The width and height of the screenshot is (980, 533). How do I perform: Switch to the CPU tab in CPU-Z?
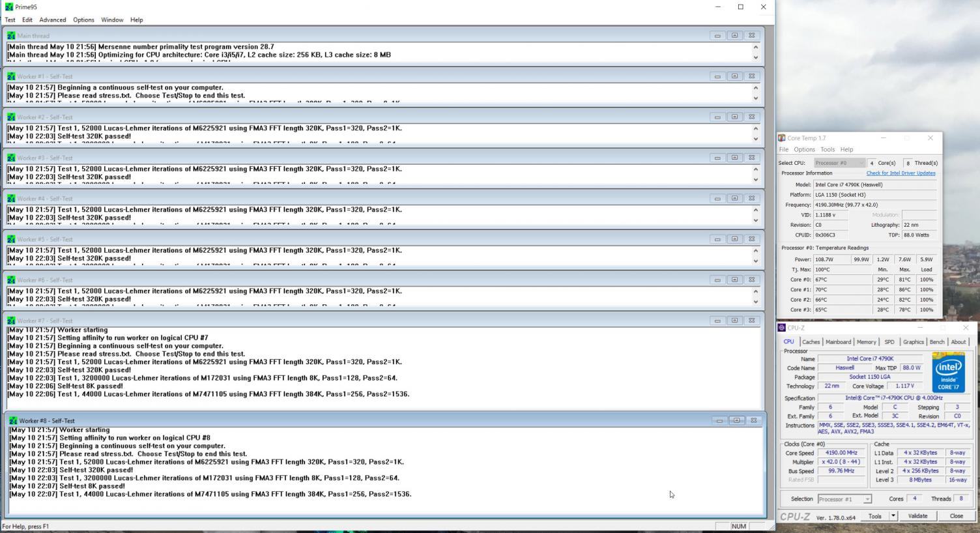tap(788, 341)
